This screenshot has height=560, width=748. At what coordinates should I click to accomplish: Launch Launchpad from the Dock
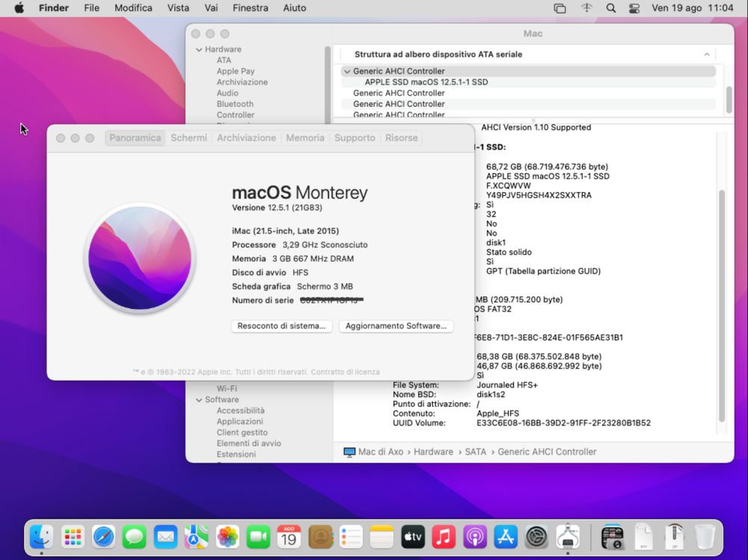click(73, 537)
